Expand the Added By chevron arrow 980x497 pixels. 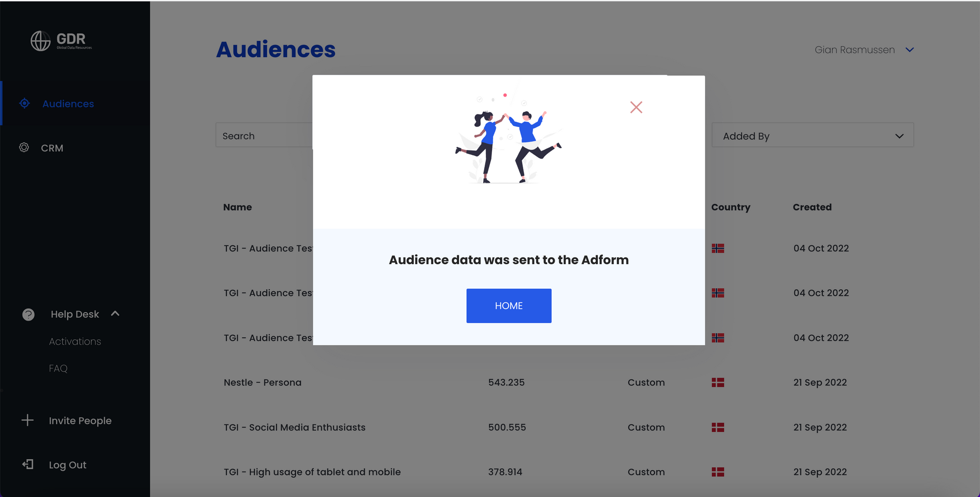(x=899, y=136)
